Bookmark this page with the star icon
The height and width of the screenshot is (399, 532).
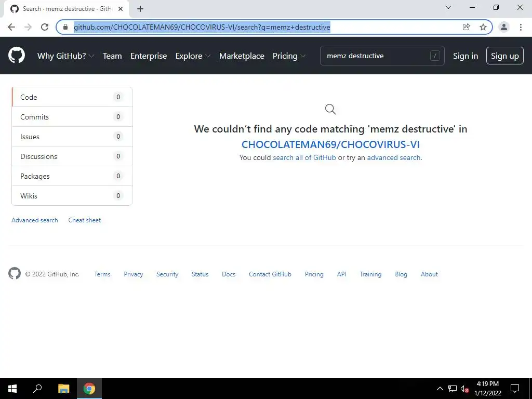(x=483, y=27)
